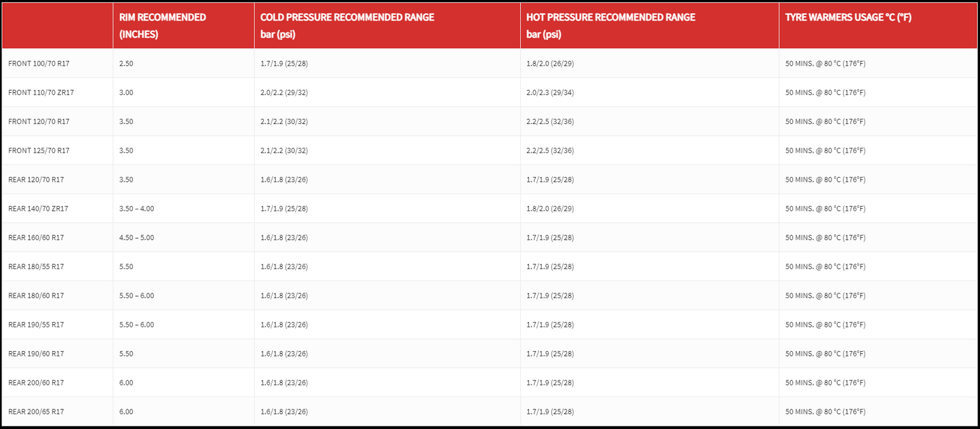
Task: Select the 4.50 – 5.00 rim size cell
Action: click(136, 238)
